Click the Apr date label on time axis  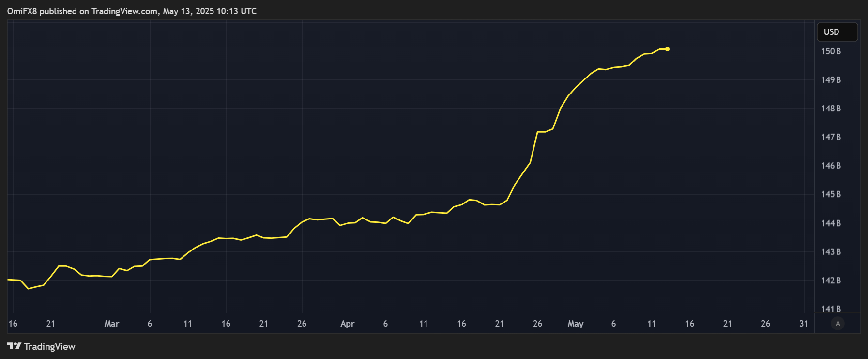click(x=347, y=324)
